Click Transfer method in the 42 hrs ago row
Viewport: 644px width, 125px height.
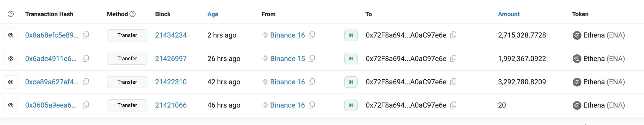click(127, 82)
